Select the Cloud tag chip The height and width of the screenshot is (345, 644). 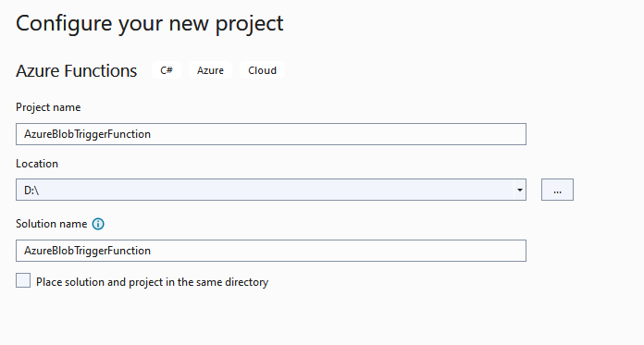click(262, 70)
